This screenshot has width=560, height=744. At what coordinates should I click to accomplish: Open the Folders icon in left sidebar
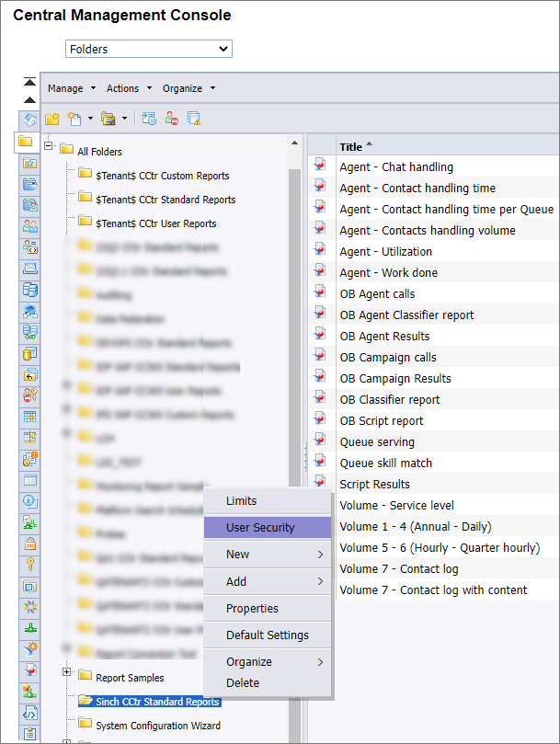point(28,143)
